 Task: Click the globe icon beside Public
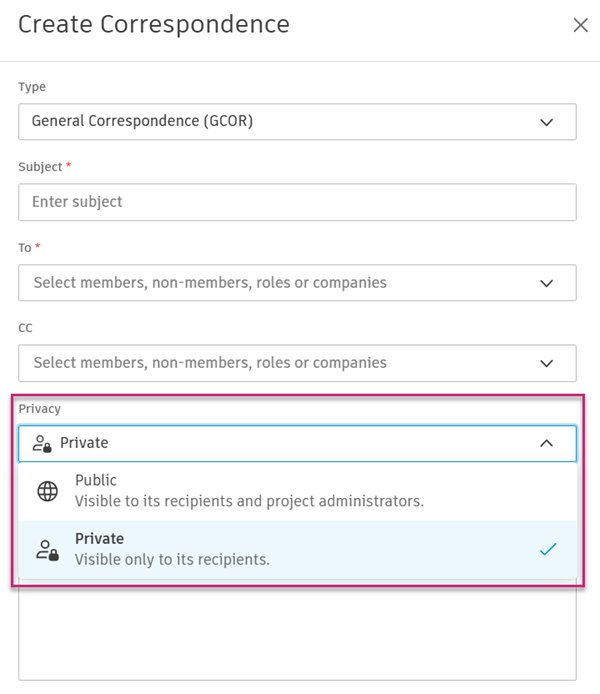point(47,491)
